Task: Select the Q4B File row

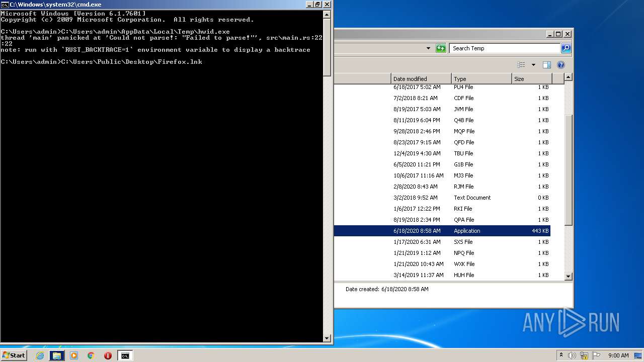Action: [x=442, y=120]
